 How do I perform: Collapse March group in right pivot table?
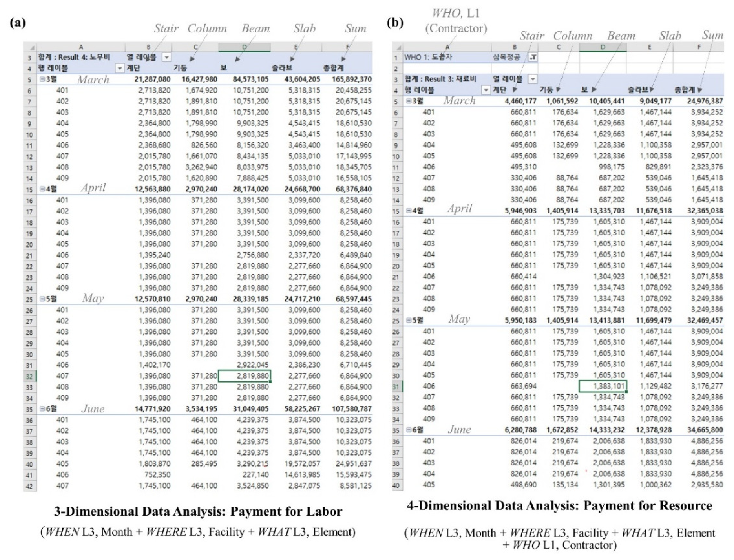point(409,101)
